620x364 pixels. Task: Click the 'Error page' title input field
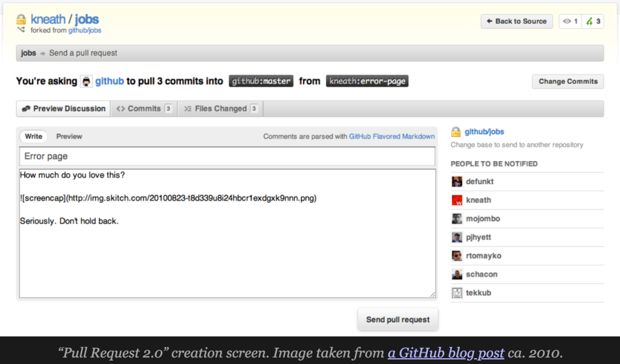[x=227, y=156]
